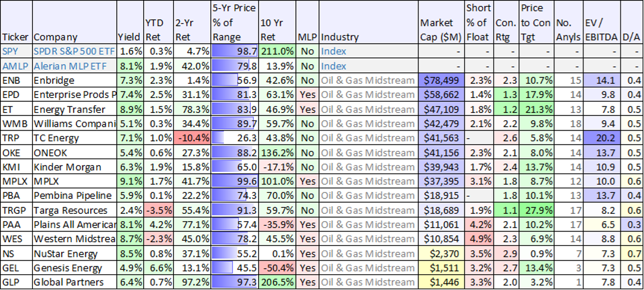Click the $1,446 market cap cell
This screenshot has height=290, width=644.
tap(442, 282)
